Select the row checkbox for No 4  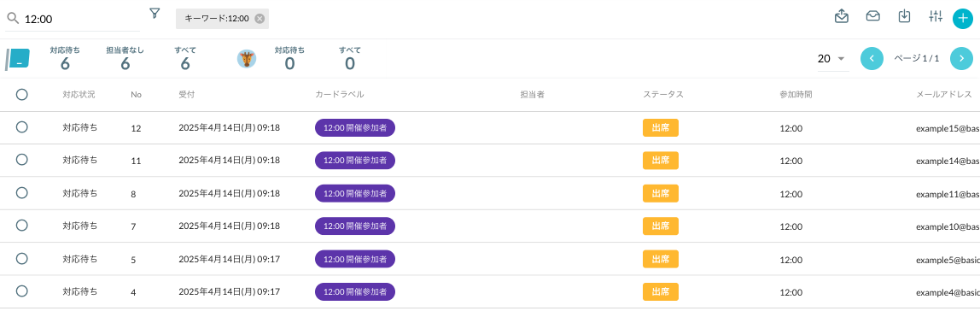point(22,291)
